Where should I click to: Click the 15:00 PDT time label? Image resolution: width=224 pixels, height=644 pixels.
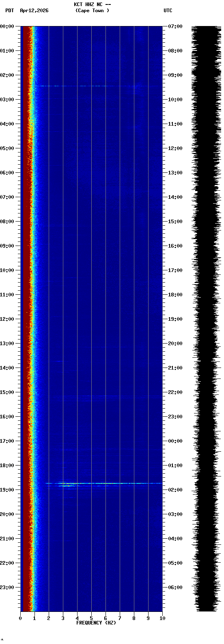point(7,392)
